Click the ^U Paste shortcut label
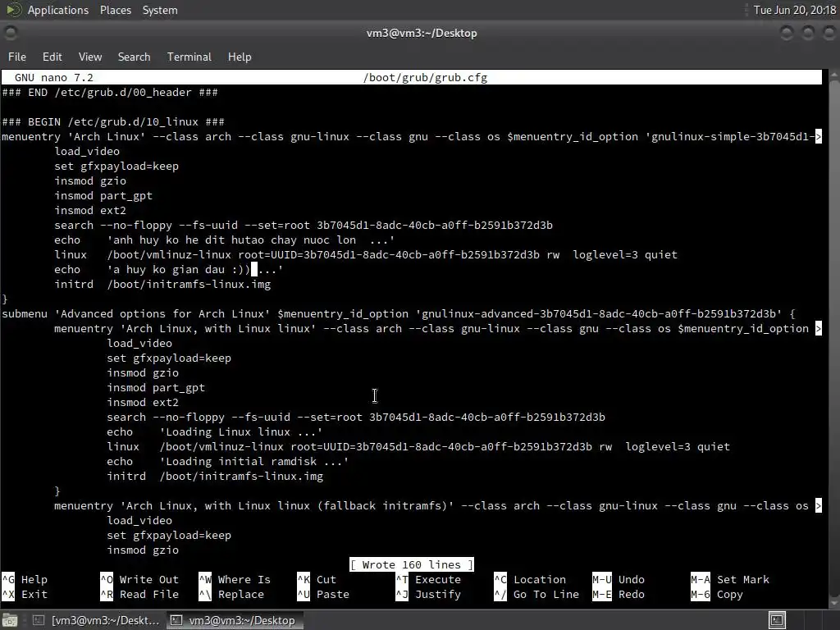Screen dimensions: 840x630 click(x=323, y=594)
